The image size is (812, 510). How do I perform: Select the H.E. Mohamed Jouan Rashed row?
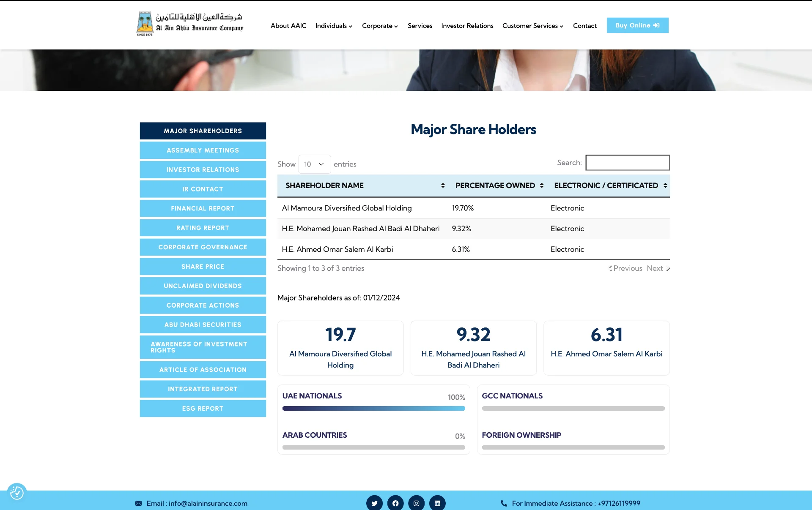point(474,229)
